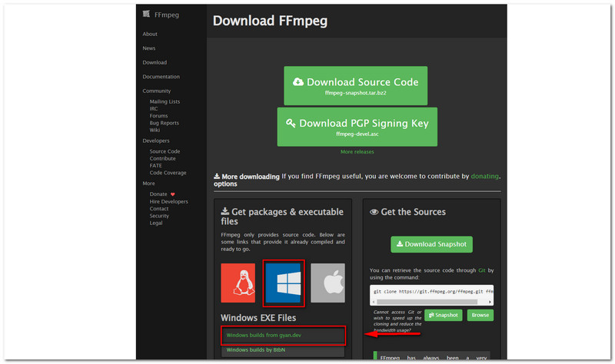Open IRC link in sidebar
Viewport: 615px width, 364px height.
point(153,108)
